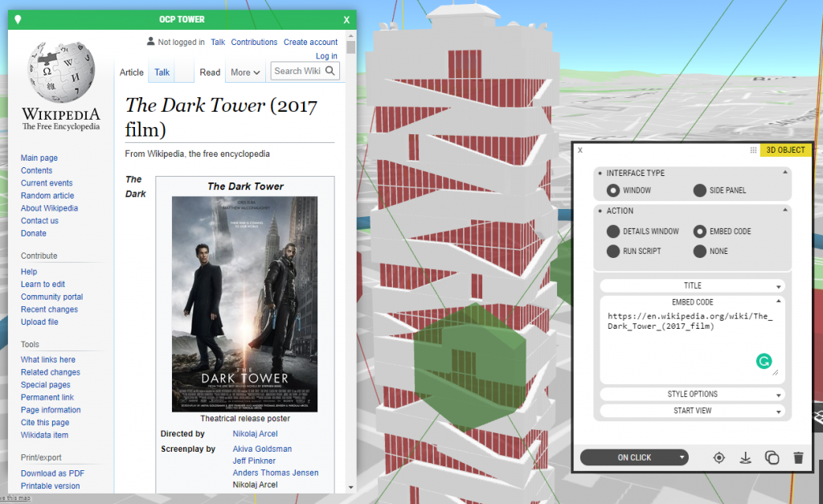Open the Contributions link
Image resolution: width=823 pixels, height=504 pixels.
254,42
